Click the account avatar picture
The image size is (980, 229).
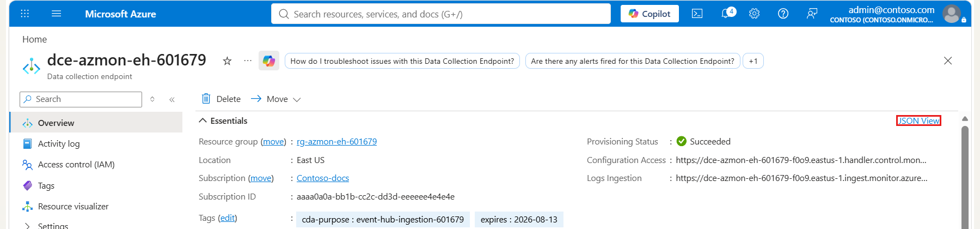952,14
